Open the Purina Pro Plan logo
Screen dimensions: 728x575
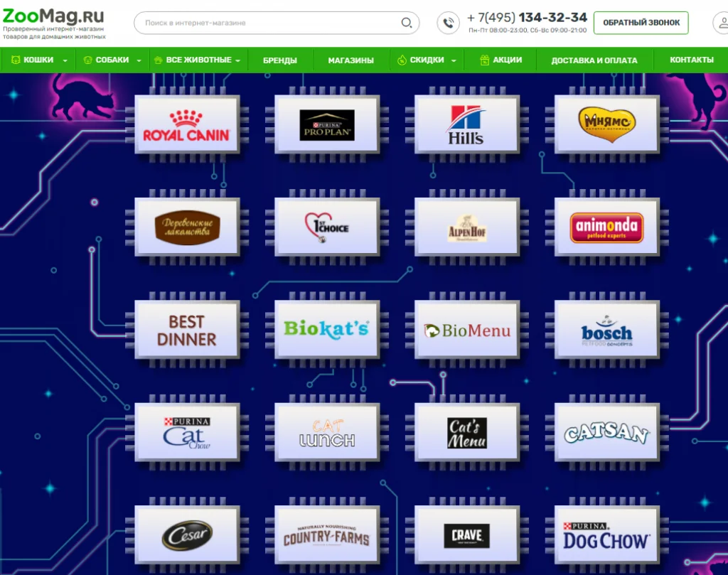[327, 125]
